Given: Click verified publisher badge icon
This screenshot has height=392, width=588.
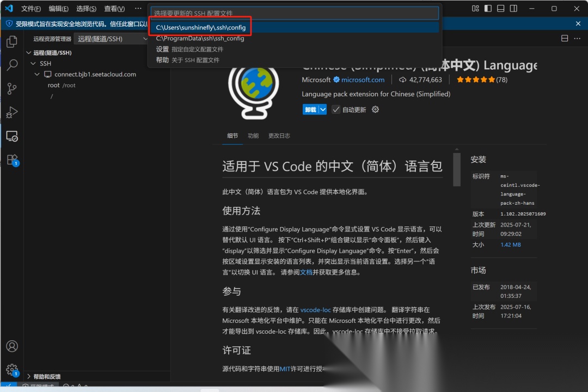Looking at the screenshot, I should (336, 79).
